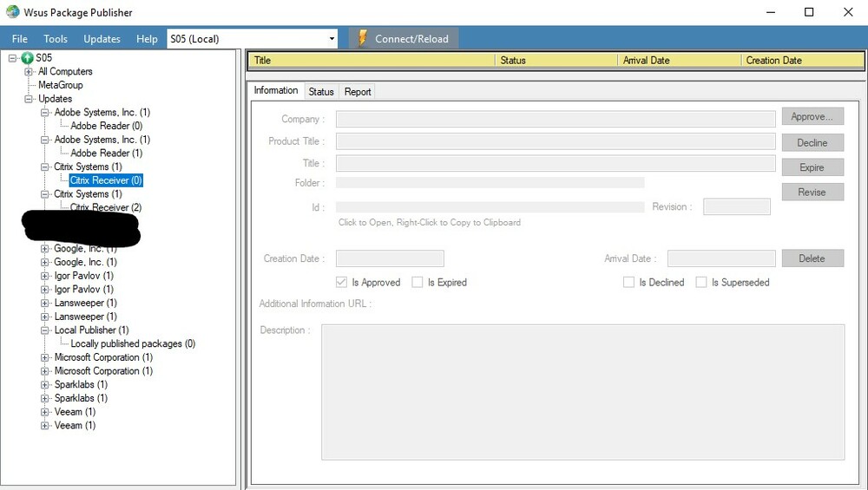Open the S05 (Local) server dropdown
868x490 pixels.
332,39
